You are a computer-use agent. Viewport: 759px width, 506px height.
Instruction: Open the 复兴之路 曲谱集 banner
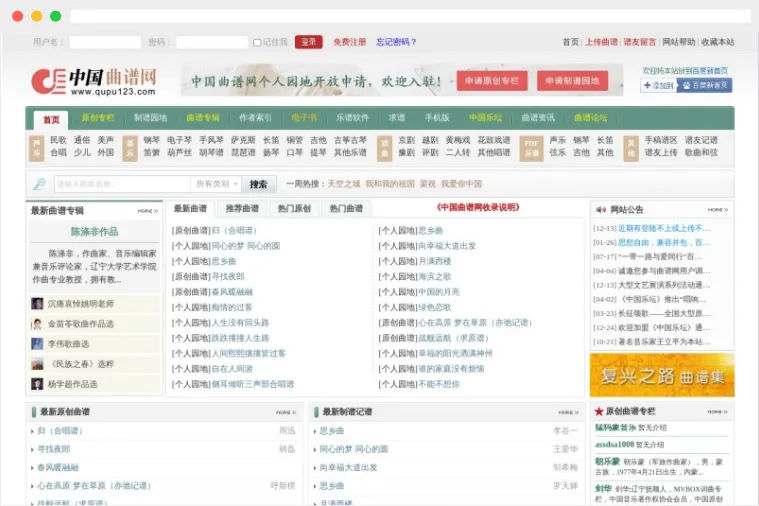pyautogui.click(x=661, y=374)
